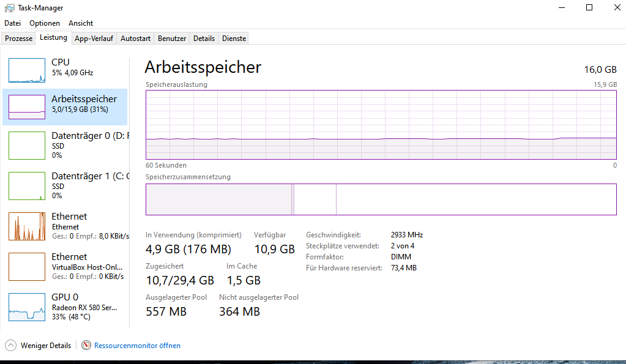
Task: Collapse view with Weniger Details arrow
Action: click(x=11, y=345)
